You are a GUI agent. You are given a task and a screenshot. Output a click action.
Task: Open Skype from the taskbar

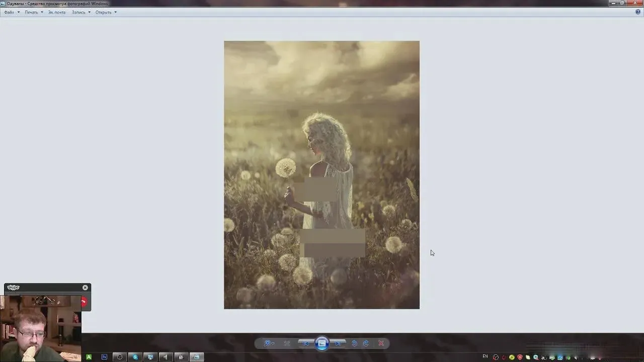[135, 357]
